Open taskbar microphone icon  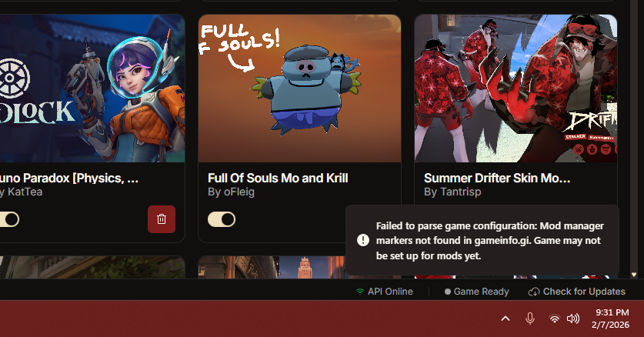[x=530, y=319]
